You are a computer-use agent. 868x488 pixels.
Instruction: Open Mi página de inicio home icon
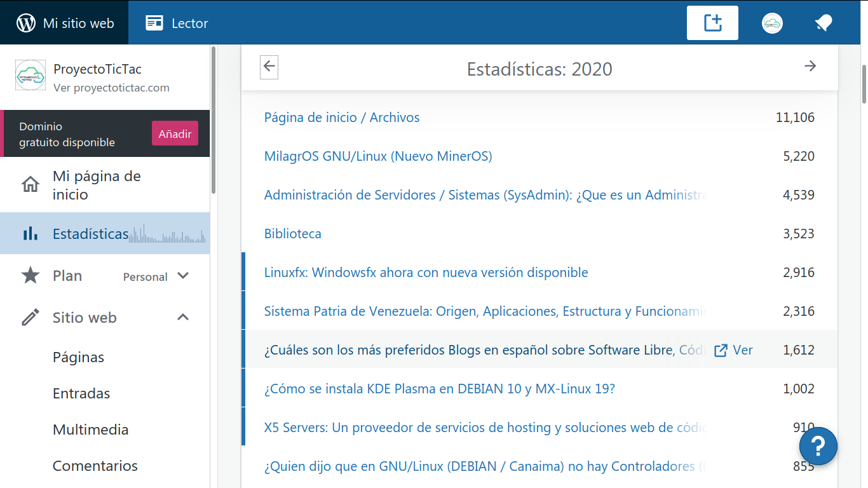click(x=30, y=186)
